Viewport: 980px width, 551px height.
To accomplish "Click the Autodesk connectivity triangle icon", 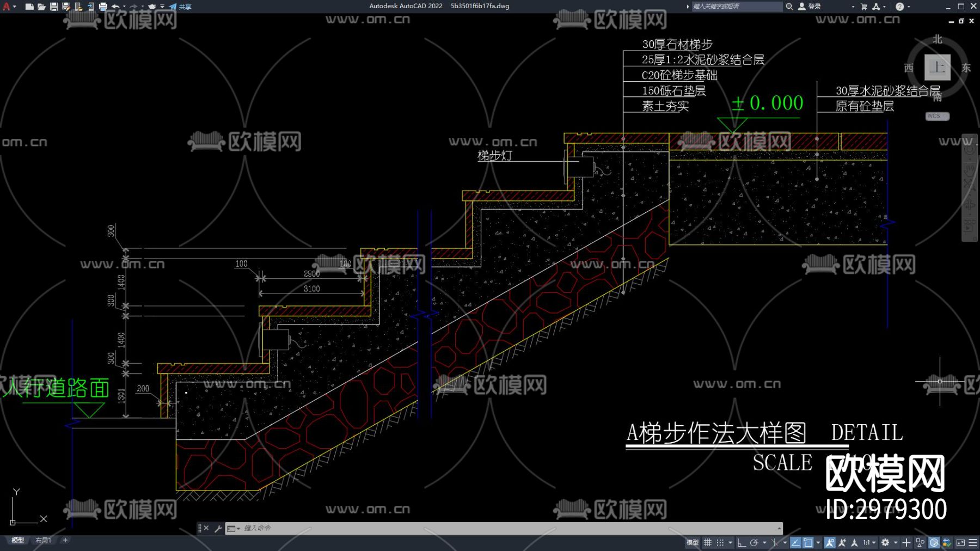I will pos(876,7).
